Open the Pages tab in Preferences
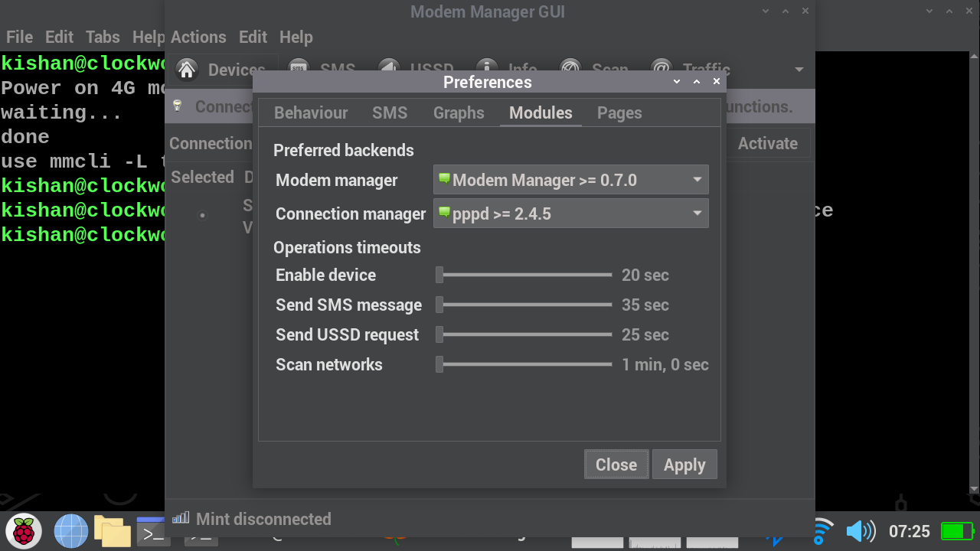 [x=619, y=112]
